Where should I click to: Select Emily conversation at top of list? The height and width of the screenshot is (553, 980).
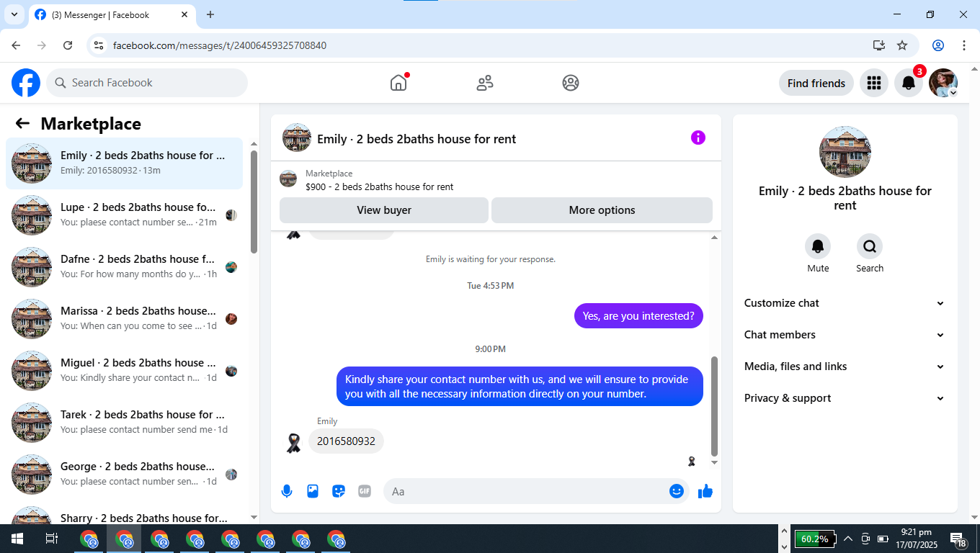click(125, 163)
